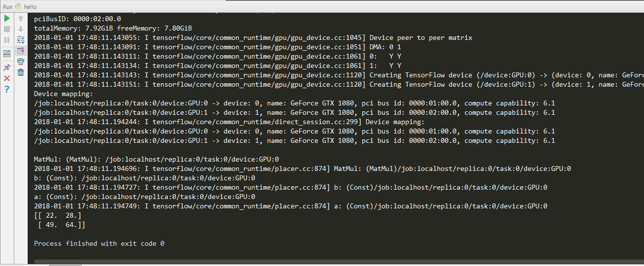Image resolution: width=644 pixels, height=266 pixels.
Task: Click the Pause output icon
Action: [x=7, y=40]
